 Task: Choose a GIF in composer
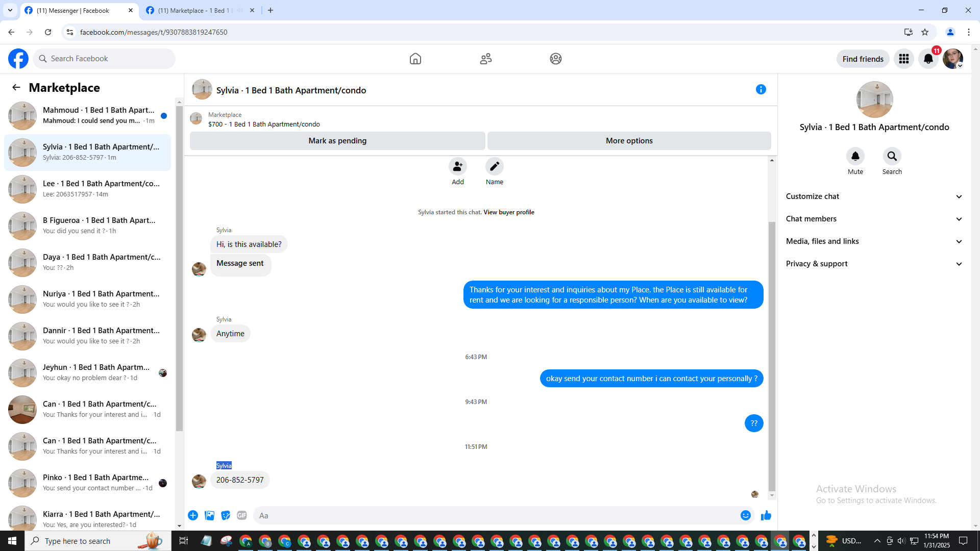[242, 515]
